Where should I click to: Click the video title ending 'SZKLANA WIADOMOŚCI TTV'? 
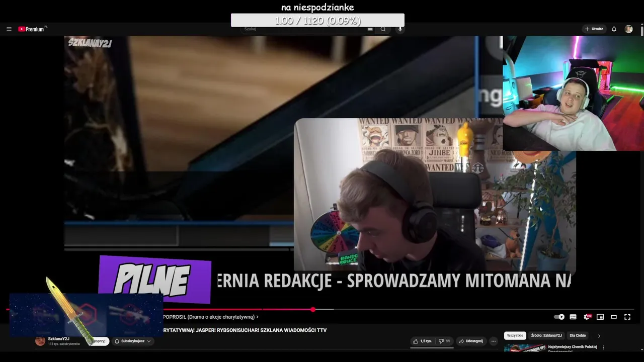tap(245, 330)
